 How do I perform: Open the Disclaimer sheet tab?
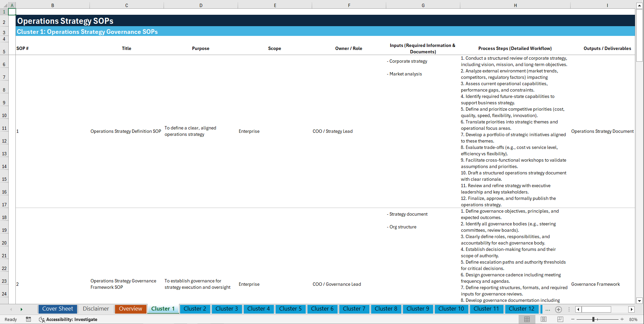pos(96,309)
